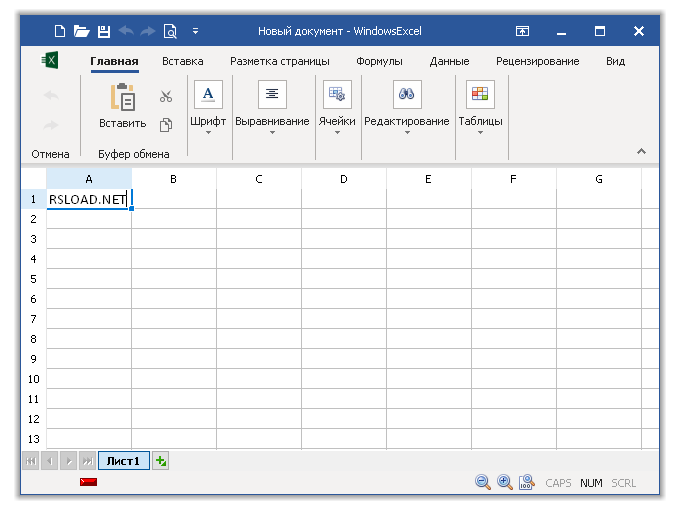The image size is (693, 512).
Task: Select column A header
Action: (89, 179)
